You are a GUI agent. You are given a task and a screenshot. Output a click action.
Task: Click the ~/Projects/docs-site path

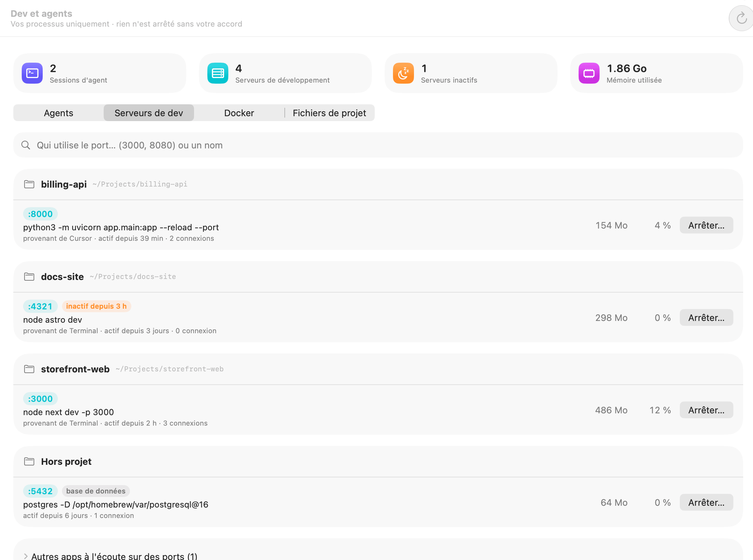tap(133, 276)
